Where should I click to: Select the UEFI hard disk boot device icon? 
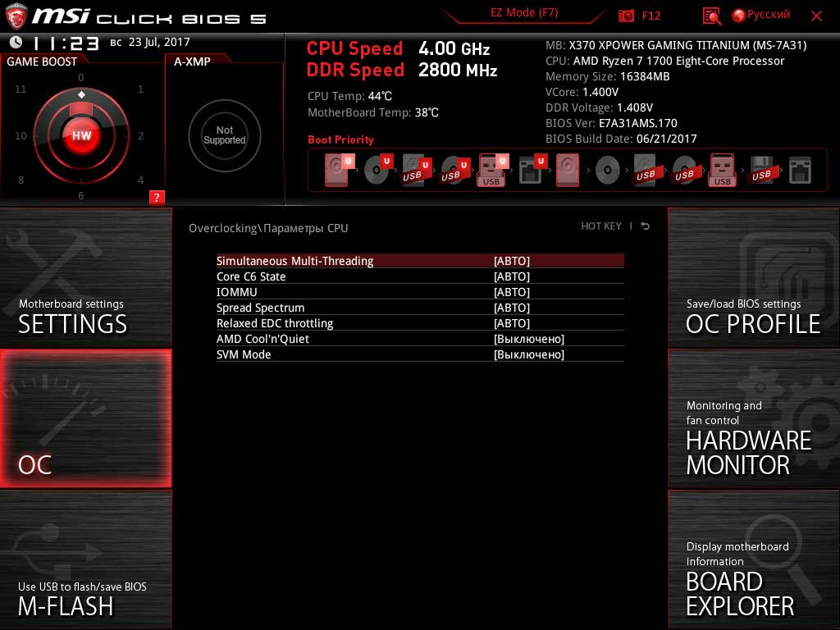[339, 171]
